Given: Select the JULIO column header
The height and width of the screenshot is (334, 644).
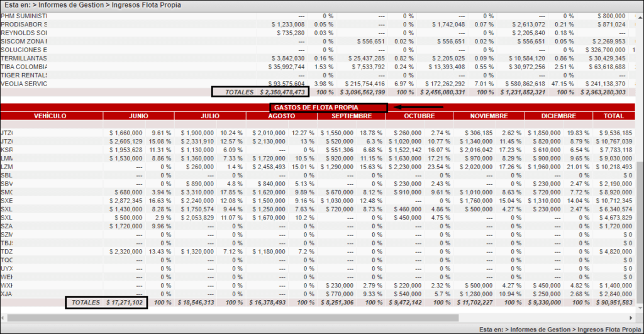Looking at the screenshot, I should point(210,116).
